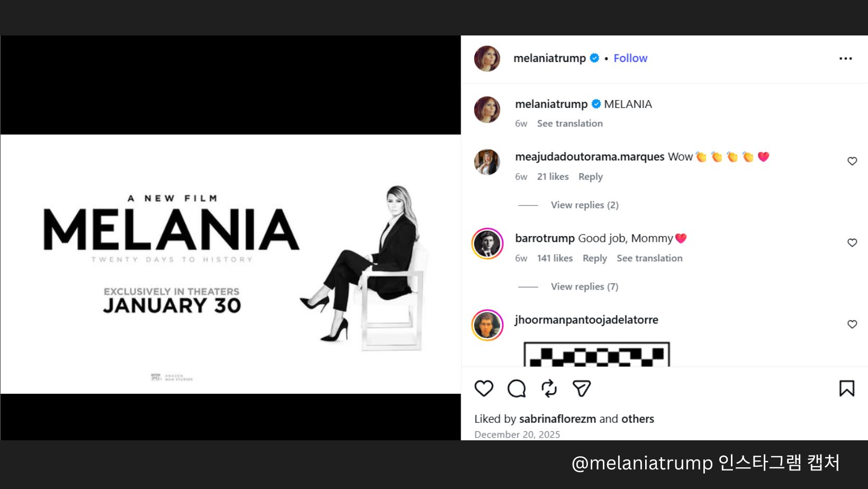Open the comment bubble icon
The width and height of the screenshot is (868, 489).
coord(517,388)
